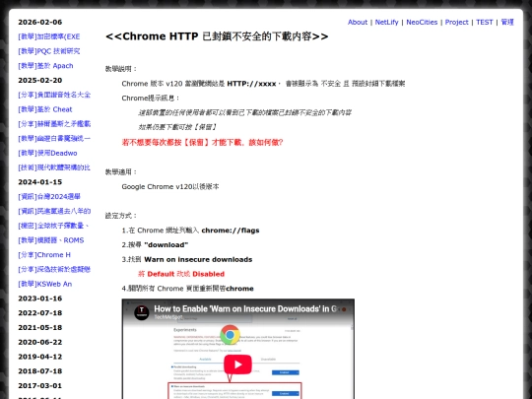Visit the NeoCities link
Screen dimensions: 532x399
[x=422, y=22]
